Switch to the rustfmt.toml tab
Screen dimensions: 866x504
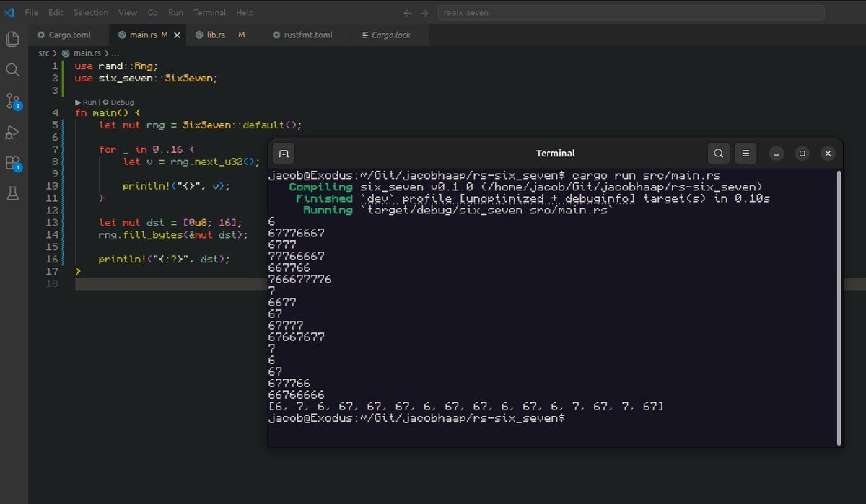point(306,35)
